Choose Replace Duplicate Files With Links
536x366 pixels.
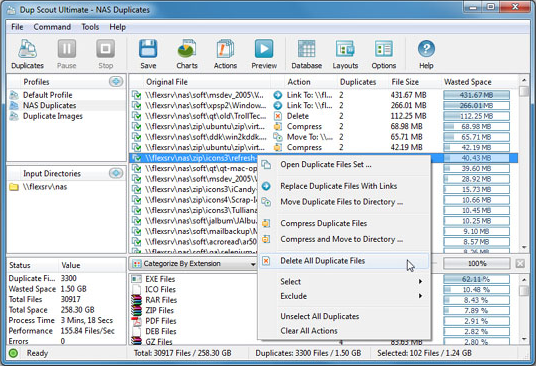click(x=344, y=186)
